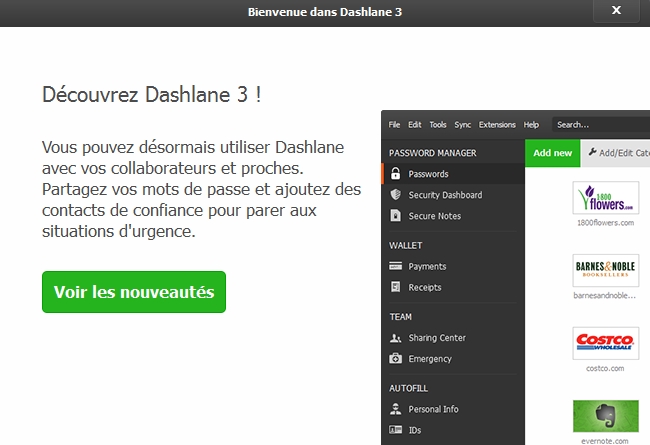The width and height of the screenshot is (650, 445).
Task: Click the wrench icon beside Add/Edit
Action: click(592, 152)
